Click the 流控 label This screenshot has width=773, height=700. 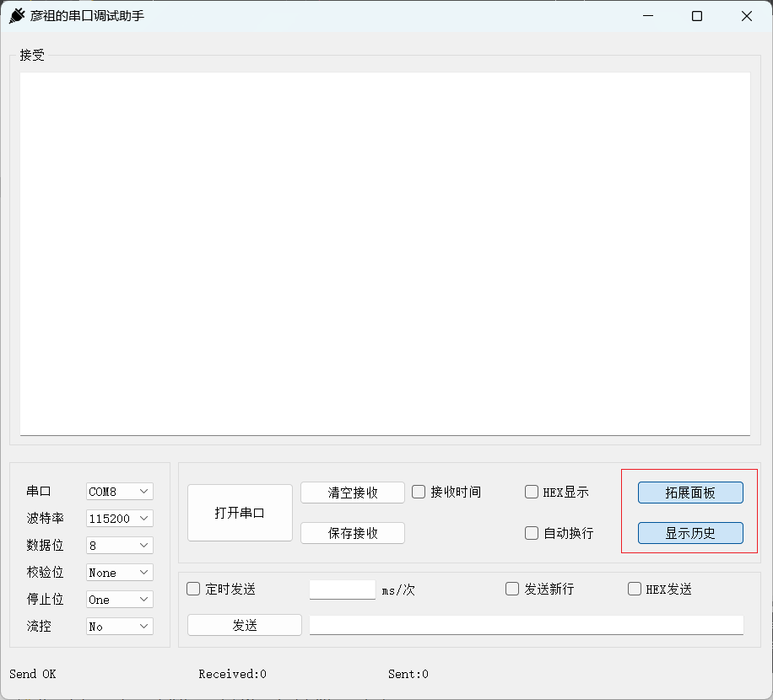[39, 627]
